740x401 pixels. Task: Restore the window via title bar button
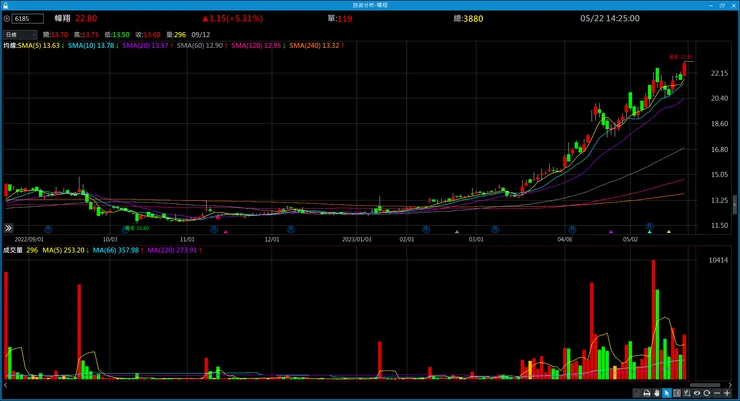[x=722, y=5]
